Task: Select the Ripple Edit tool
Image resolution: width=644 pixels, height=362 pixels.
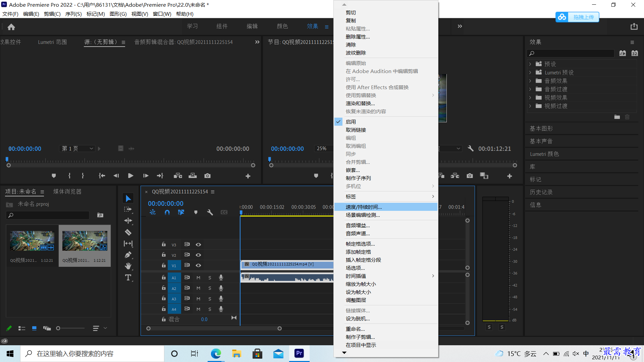Action: click(128, 221)
